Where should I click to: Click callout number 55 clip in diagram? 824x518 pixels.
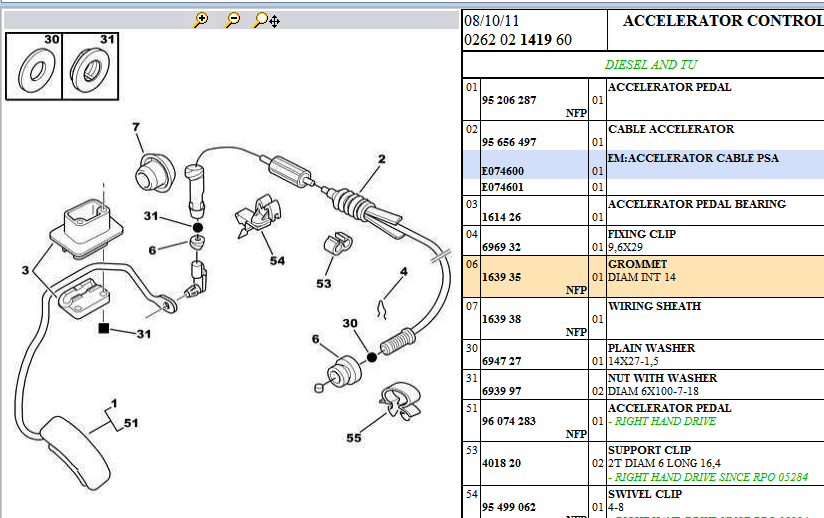click(x=353, y=437)
